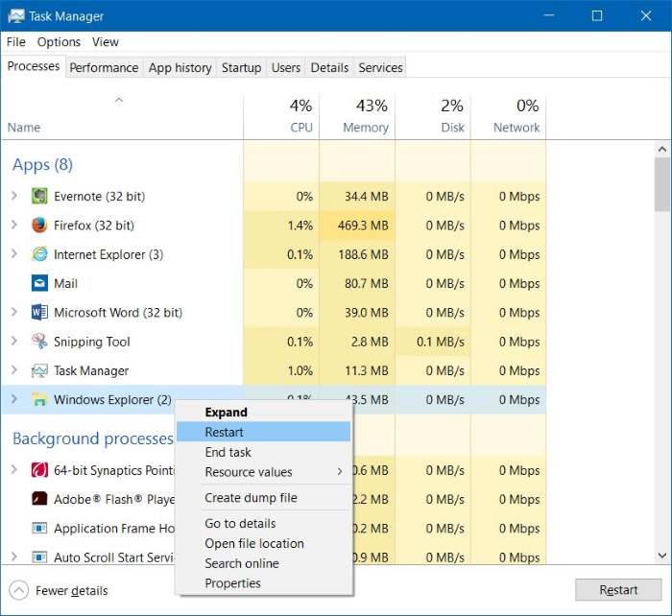Image resolution: width=672 pixels, height=616 pixels.
Task: Select the 469.3 MB Firefox memory cell
Action: click(357, 225)
